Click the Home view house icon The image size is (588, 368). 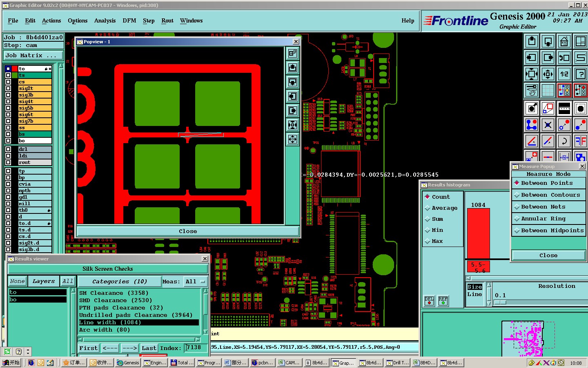tap(564, 41)
